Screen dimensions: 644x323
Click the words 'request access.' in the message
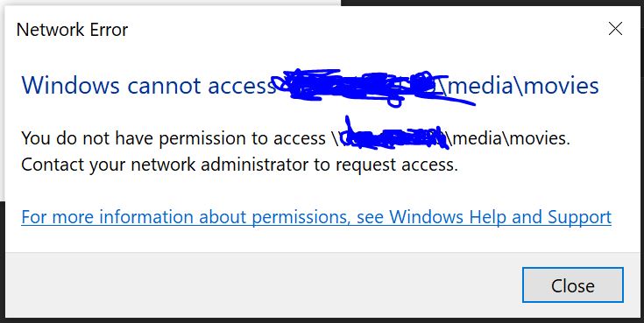(397, 165)
